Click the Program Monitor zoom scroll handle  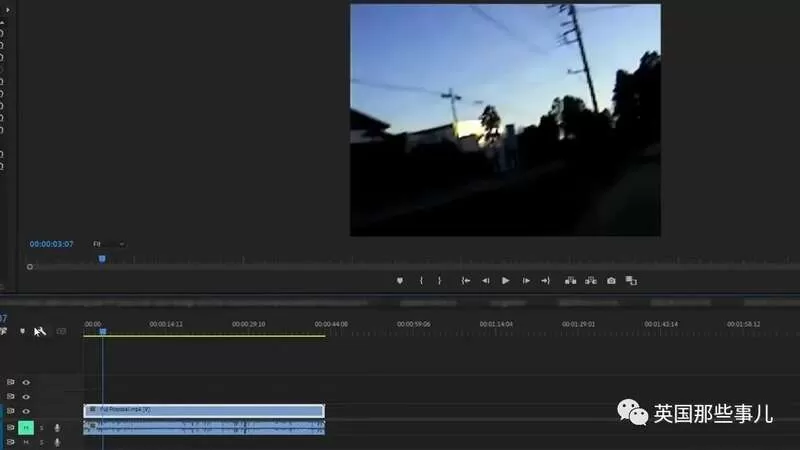coord(30,267)
